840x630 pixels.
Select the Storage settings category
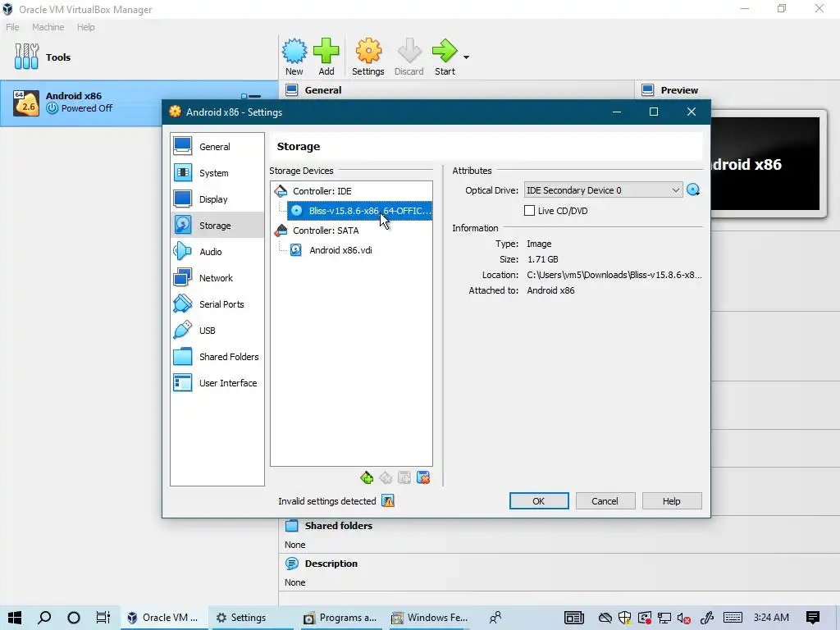point(217,226)
